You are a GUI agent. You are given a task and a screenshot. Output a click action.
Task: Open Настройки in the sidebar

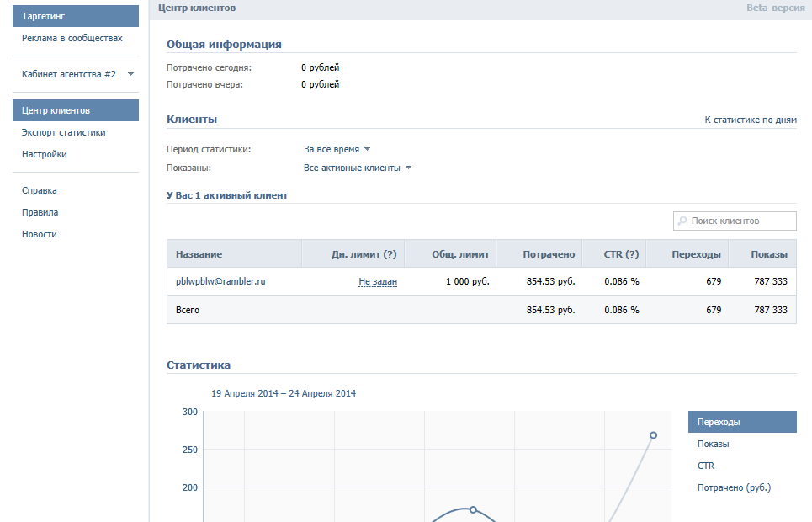44,154
